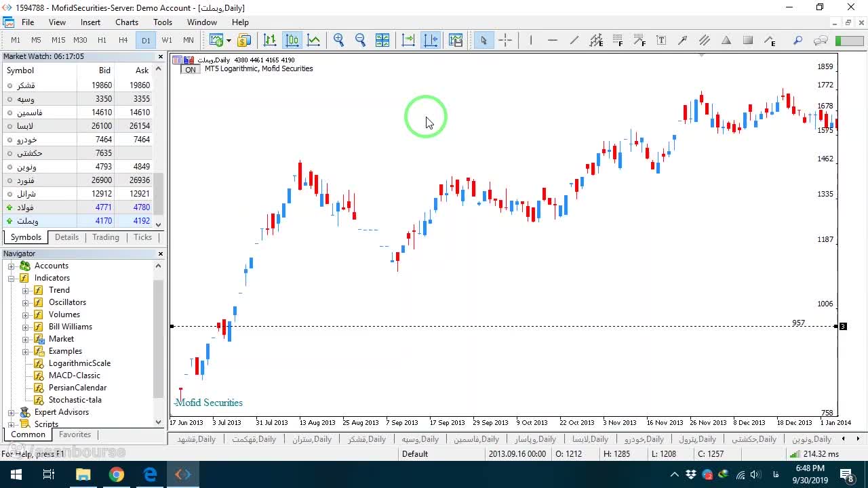Screen dimensions: 868x488
Task: Select the M15 timeframe
Action: click(58, 40)
